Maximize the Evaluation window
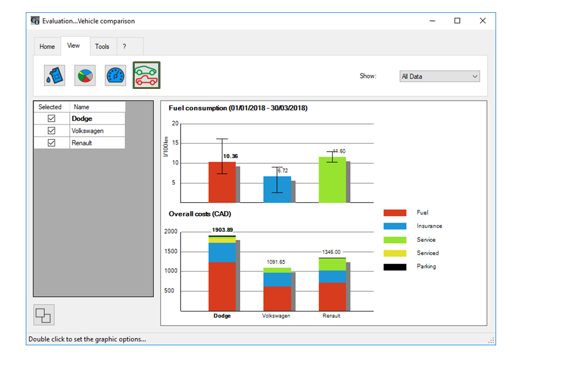 coord(457,21)
